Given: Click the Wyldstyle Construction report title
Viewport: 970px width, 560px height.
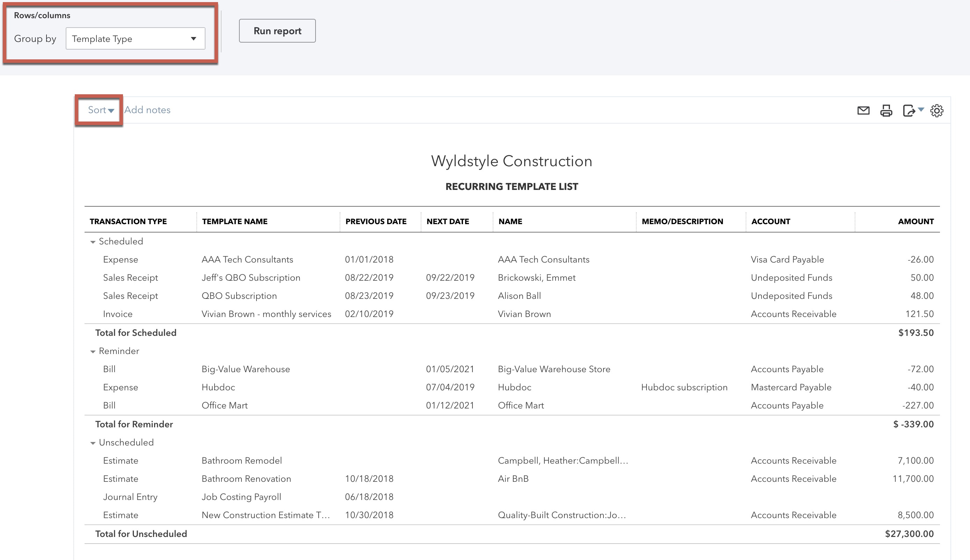Looking at the screenshot, I should (512, 161).
